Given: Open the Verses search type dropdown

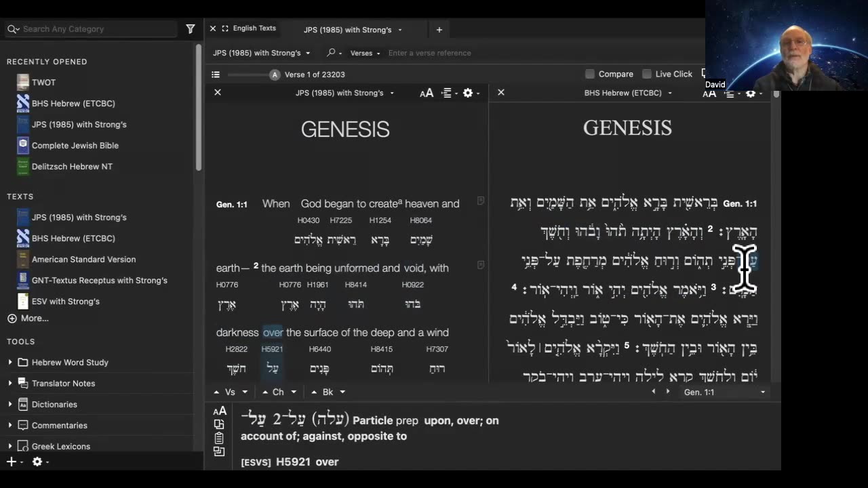Looking at the screenshot, I should pos(365,53).
